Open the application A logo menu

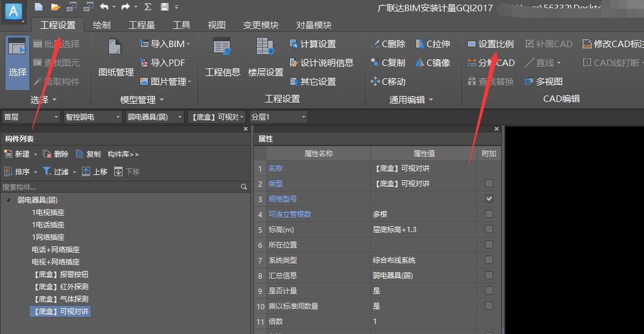coord(14,11)
